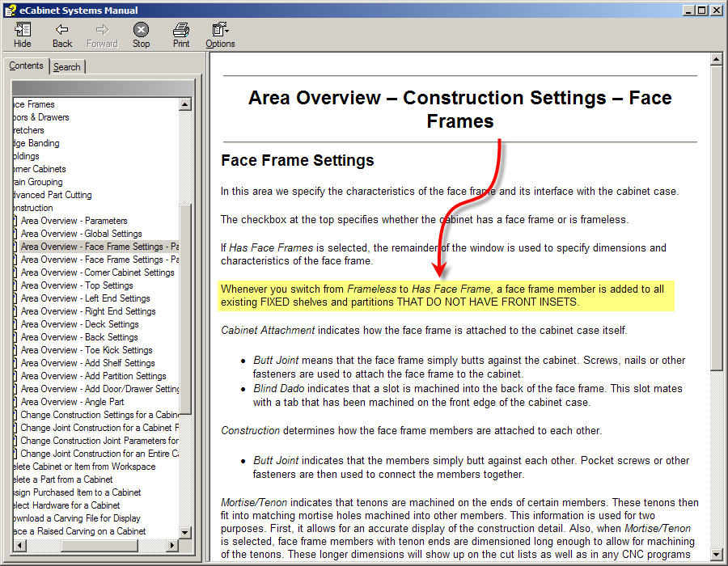728x566 pixels.
Task: Open 'Area Overview - Add Partition Settings'
Action: [x=93, y=377]
